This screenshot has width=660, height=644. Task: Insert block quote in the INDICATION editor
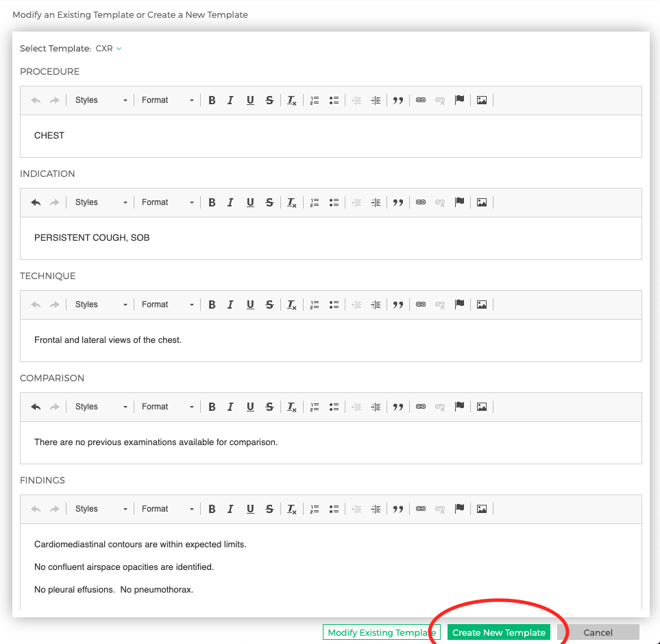point(398,202)
